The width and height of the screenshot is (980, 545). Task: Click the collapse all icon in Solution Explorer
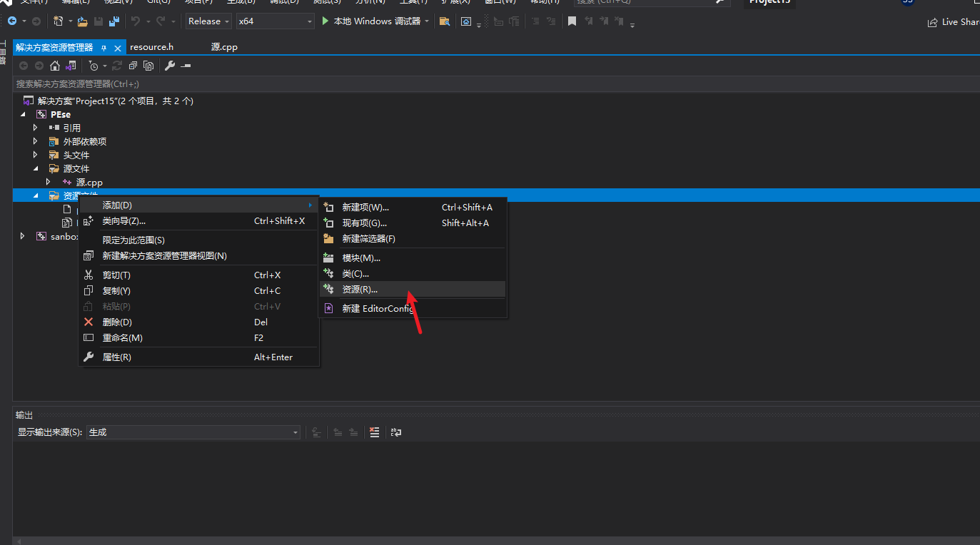click(x=133, y=66)
